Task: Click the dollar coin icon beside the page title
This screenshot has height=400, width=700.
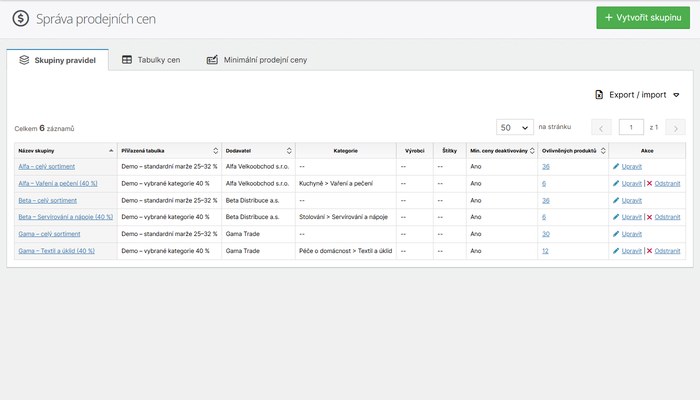Action: click(21, 19)
